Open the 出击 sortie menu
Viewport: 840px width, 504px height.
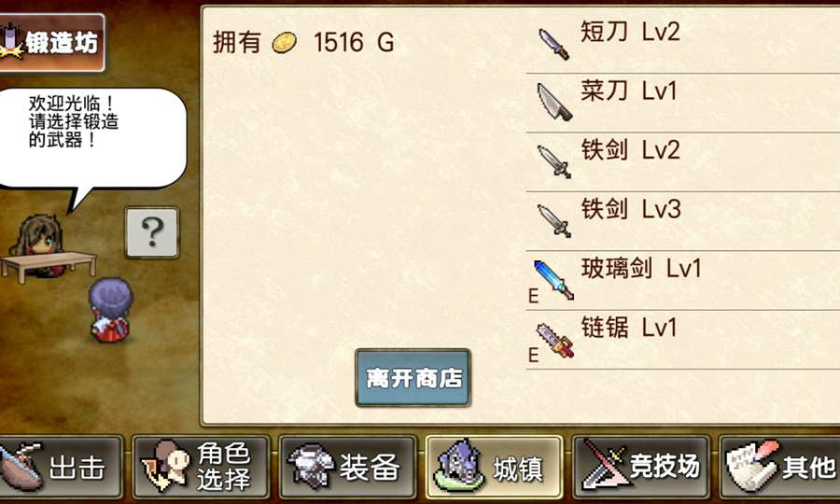(x=60, y=467)
